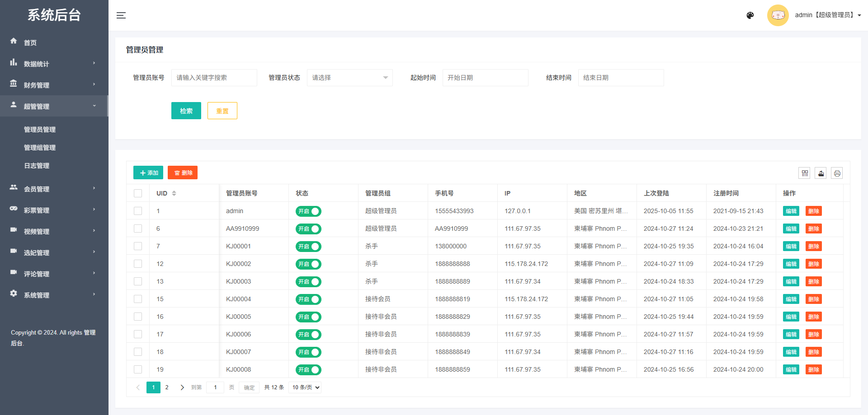Click the 检索 search button

186,110
